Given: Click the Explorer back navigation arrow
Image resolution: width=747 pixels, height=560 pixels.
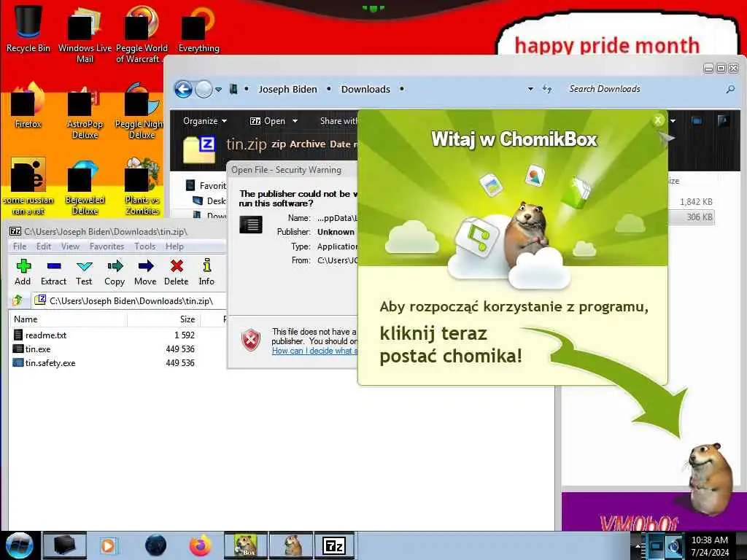Looking at the screenshot, I should click(183, 89).
